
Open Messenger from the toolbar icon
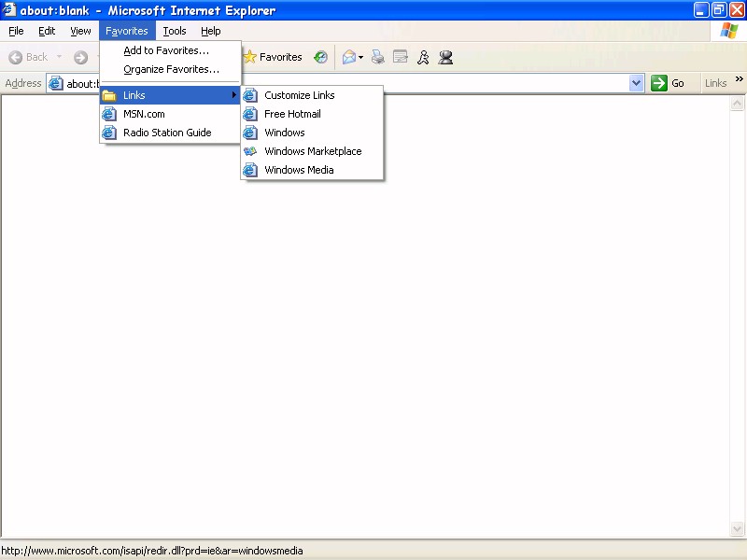(x=446, y=57)
